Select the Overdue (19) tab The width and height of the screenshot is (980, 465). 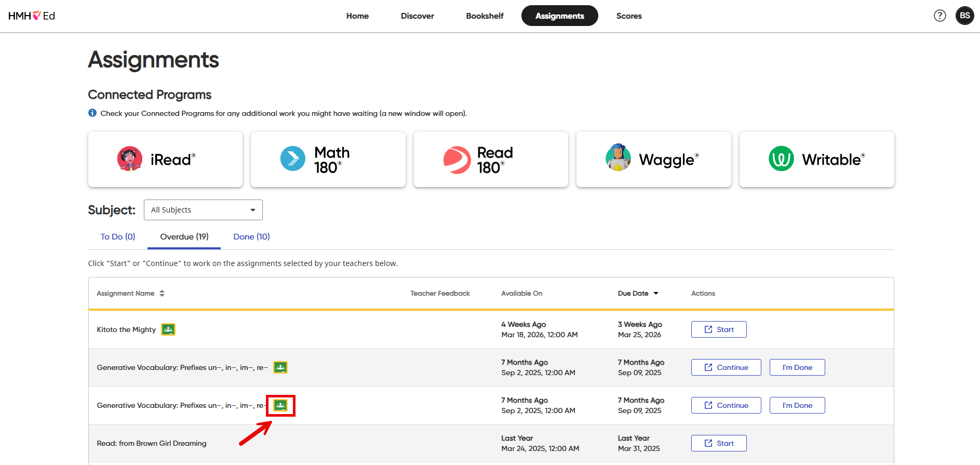point(184,236)
